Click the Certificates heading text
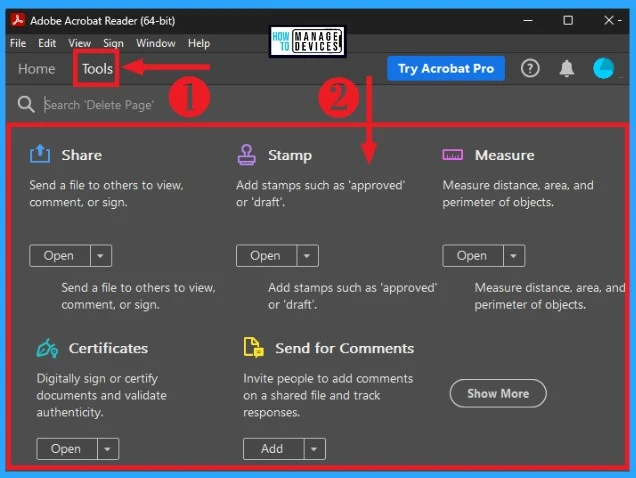636x478 pixels. coord(108,348)
